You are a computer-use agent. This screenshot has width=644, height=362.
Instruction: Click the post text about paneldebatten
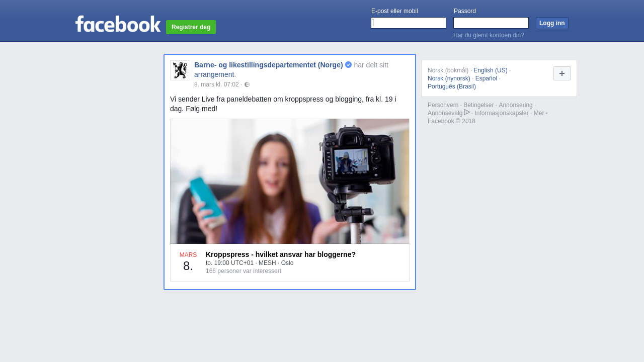(x=283, y=104)
